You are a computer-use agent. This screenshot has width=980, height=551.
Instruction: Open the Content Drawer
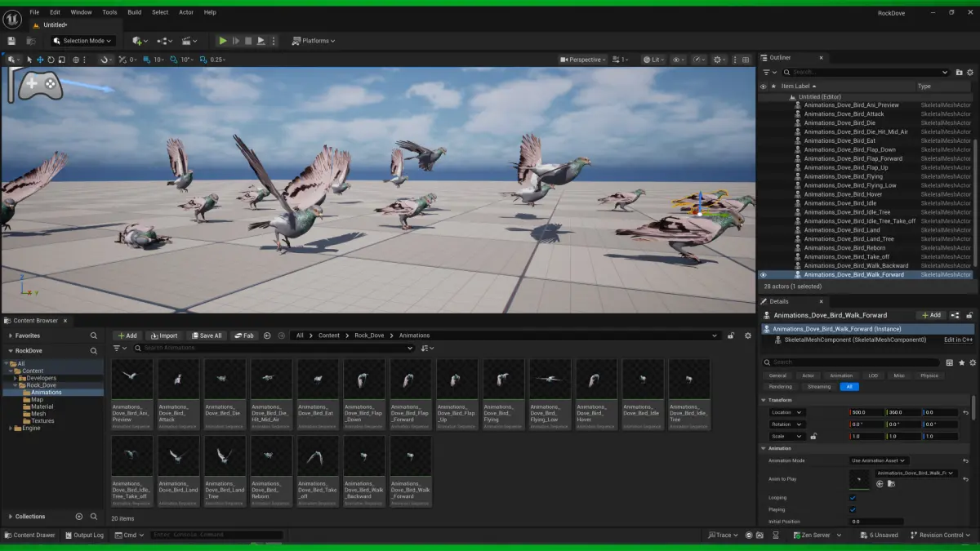point(29,535)
